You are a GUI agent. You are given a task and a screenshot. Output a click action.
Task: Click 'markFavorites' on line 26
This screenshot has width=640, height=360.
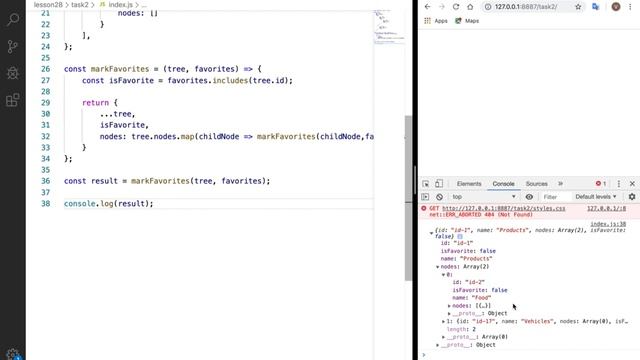point(120,69)
